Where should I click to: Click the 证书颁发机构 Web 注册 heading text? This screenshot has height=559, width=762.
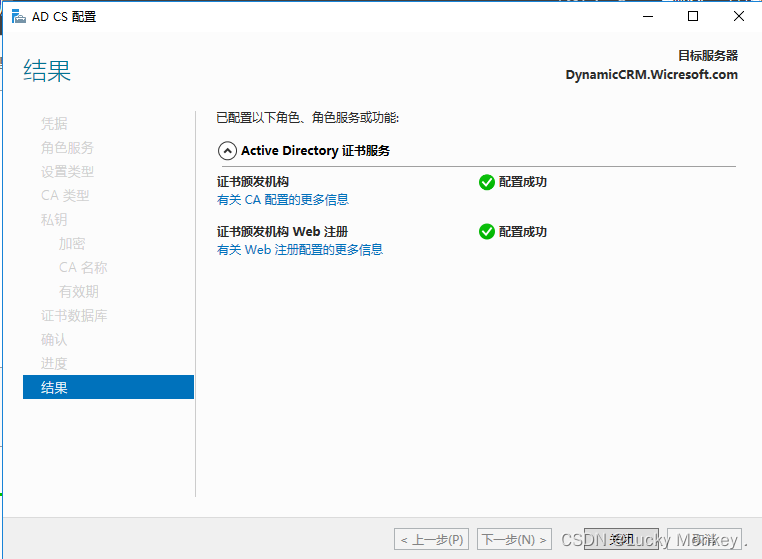tap(282, 232)
